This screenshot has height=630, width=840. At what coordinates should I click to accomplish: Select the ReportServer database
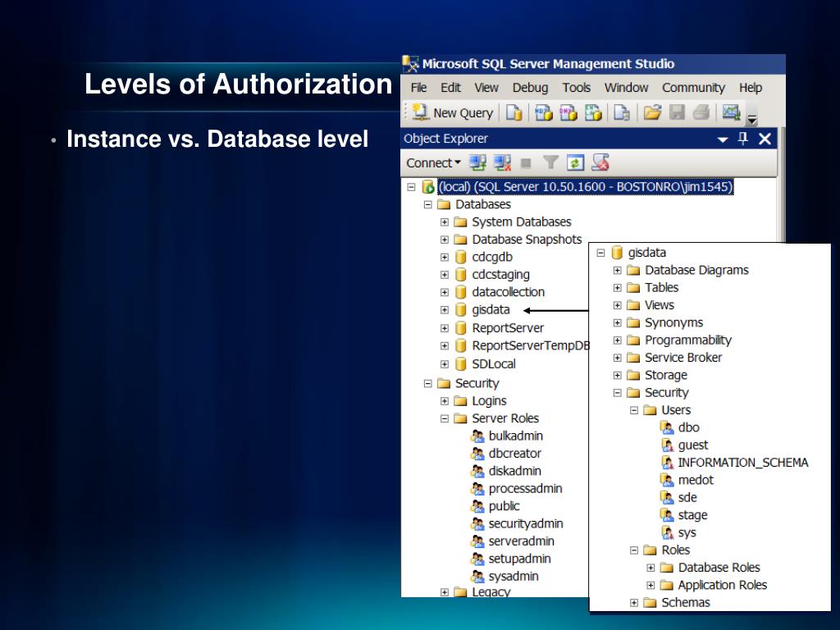tap(508, 328)
